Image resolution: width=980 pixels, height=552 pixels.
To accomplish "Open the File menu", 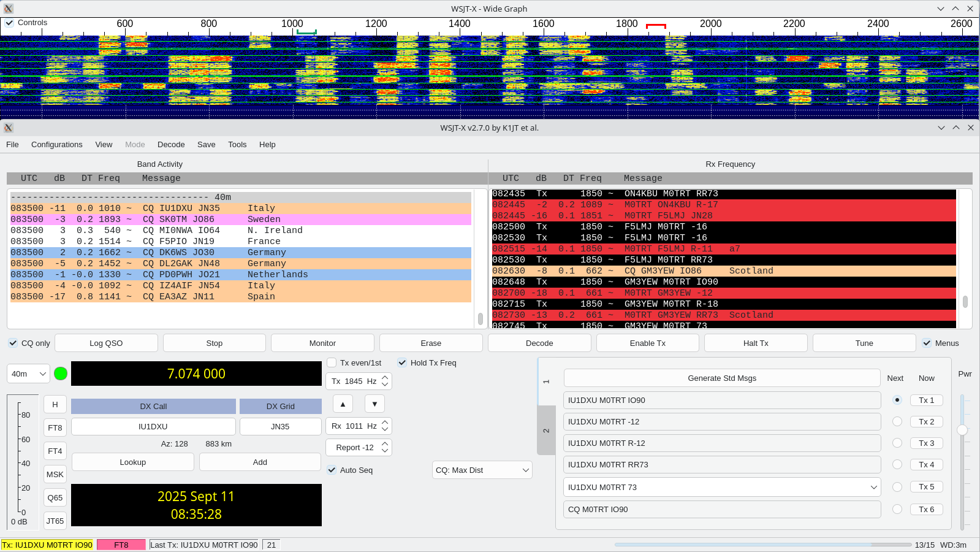I will point(12,145).
